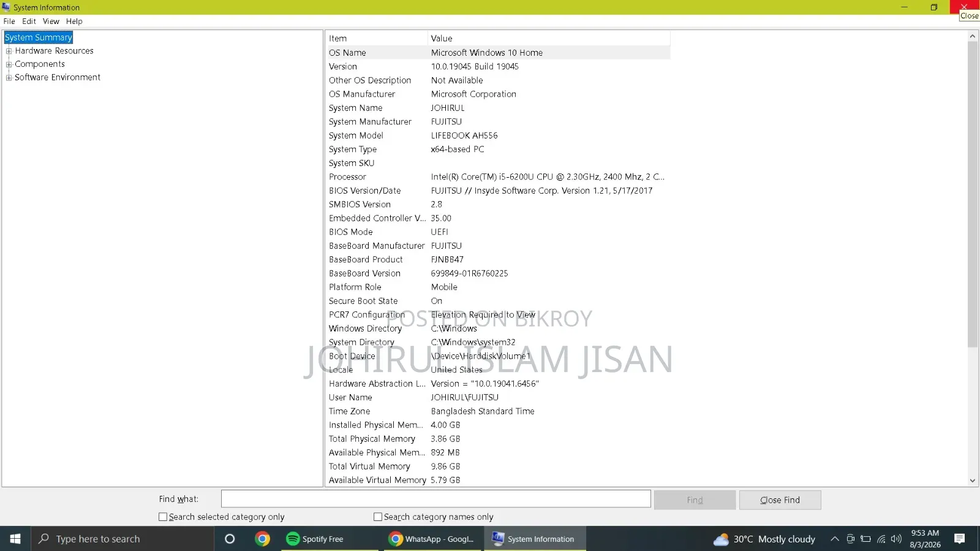Click LIFEBOOK AH556 value cell
The width and height of the screenshot is (980, 551).
(x=464, y=135)
